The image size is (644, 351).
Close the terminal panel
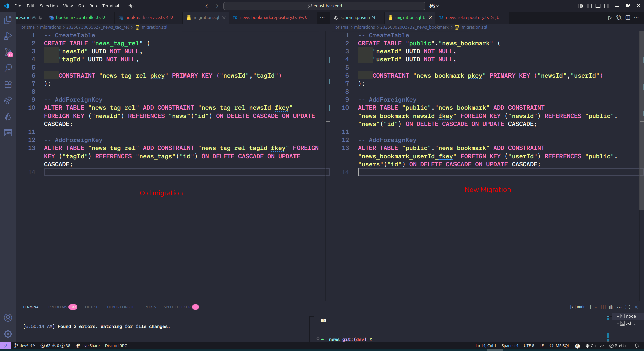click(636, 307)
